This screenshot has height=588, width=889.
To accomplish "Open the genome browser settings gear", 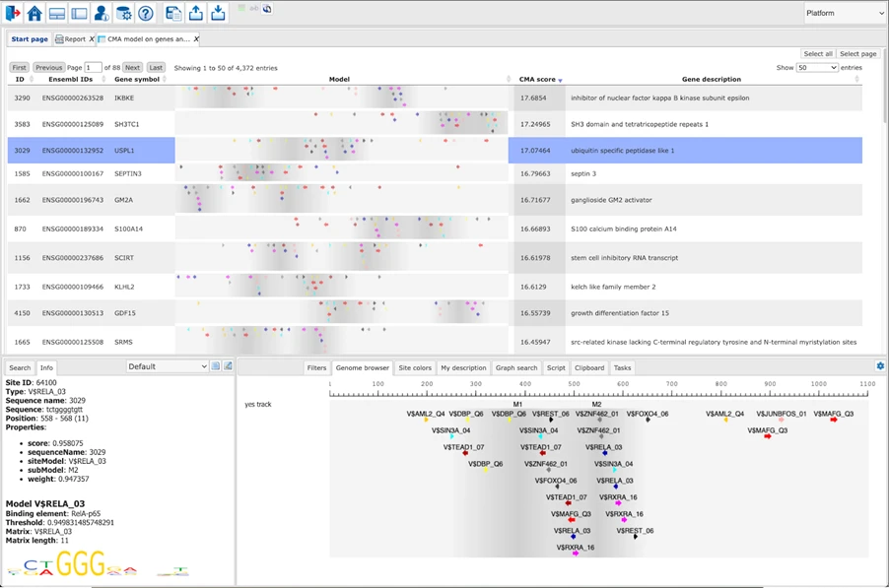I will [880, 364].
